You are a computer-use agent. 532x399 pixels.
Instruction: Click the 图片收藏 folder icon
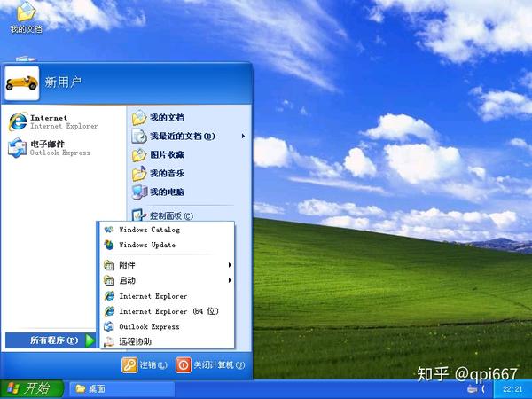[139, 155]
